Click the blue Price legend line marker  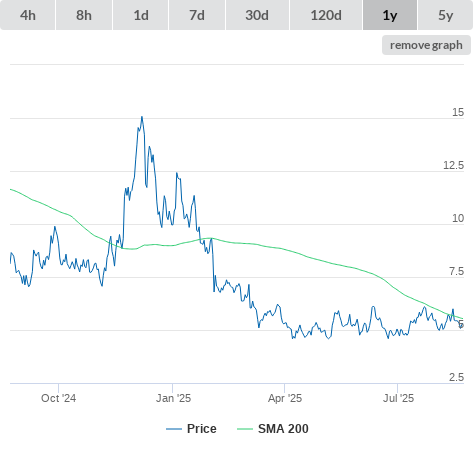coord(174,429)
